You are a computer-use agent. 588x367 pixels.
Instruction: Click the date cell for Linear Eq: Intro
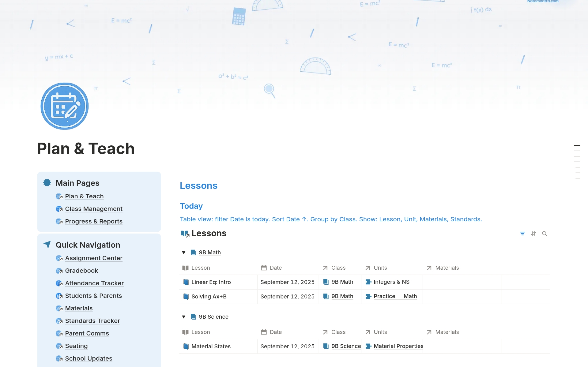[288, 282]
